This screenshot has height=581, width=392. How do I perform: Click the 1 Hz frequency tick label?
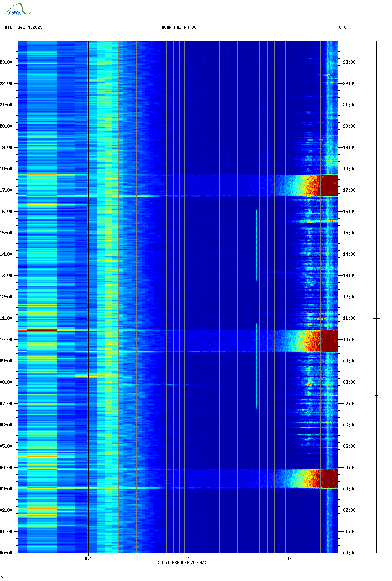click(x=189, y=559)
